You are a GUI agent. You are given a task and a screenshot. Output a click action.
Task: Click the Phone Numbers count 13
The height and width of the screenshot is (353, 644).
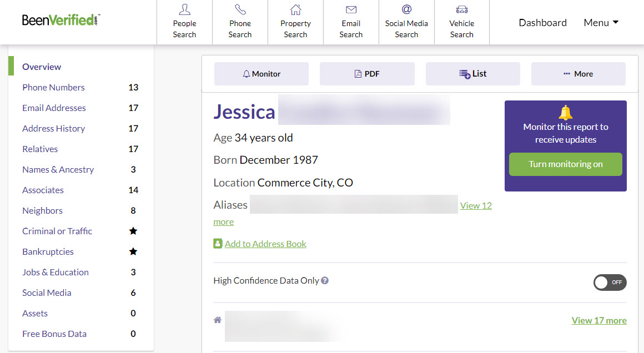133,88
